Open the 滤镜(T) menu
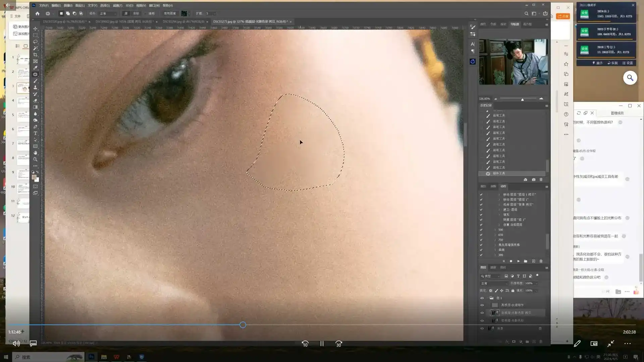The height and width of the screenshot is (362, 644). [117, 5]
